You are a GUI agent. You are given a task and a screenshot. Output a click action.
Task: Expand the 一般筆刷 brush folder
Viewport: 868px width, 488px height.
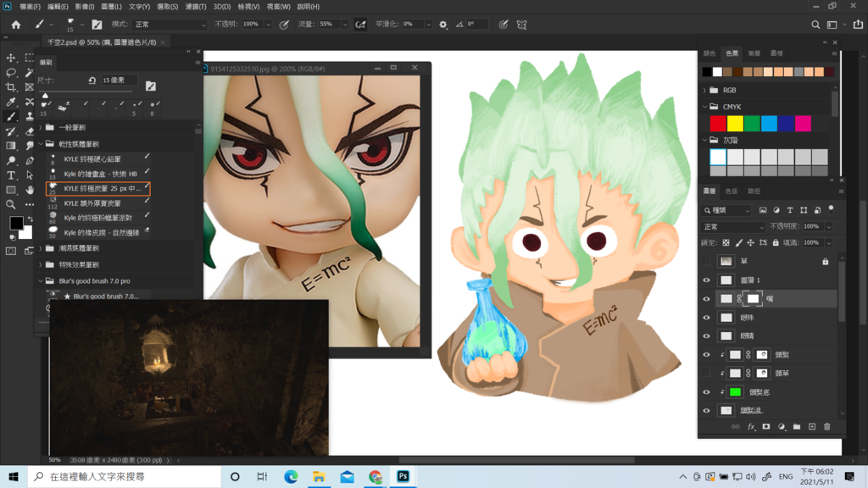coord(41,127)
